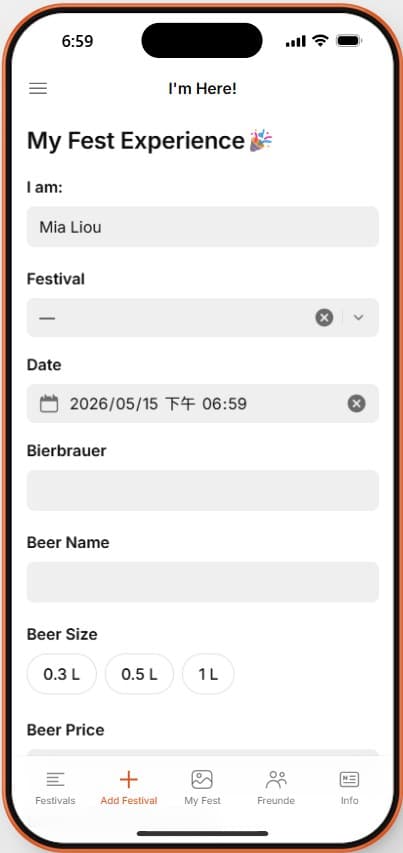Choose the 1 L beer size
The height and width of the screenshot is (853, 403).
(208, 674)
